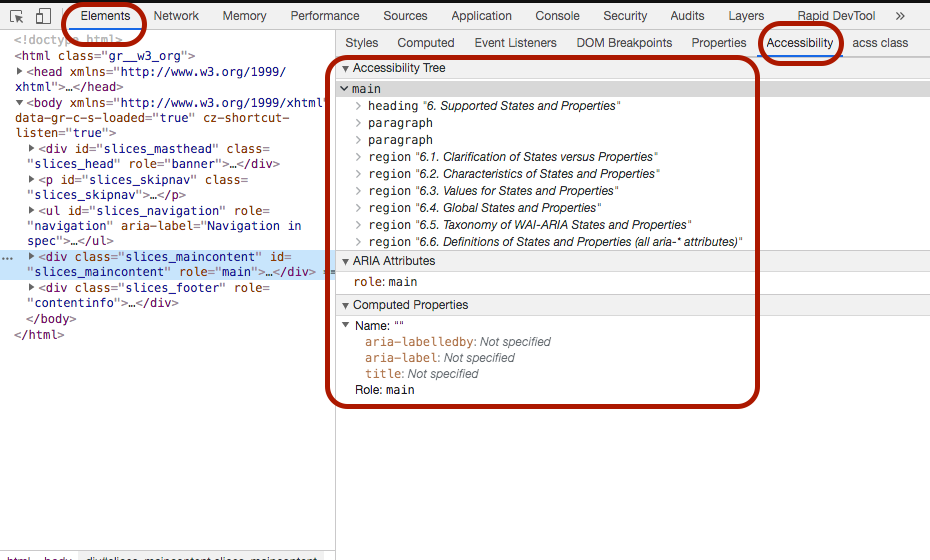Screen dimensions: 930x560
Task: Click the body breadcrumb at bottom
Action: point(58,558)
